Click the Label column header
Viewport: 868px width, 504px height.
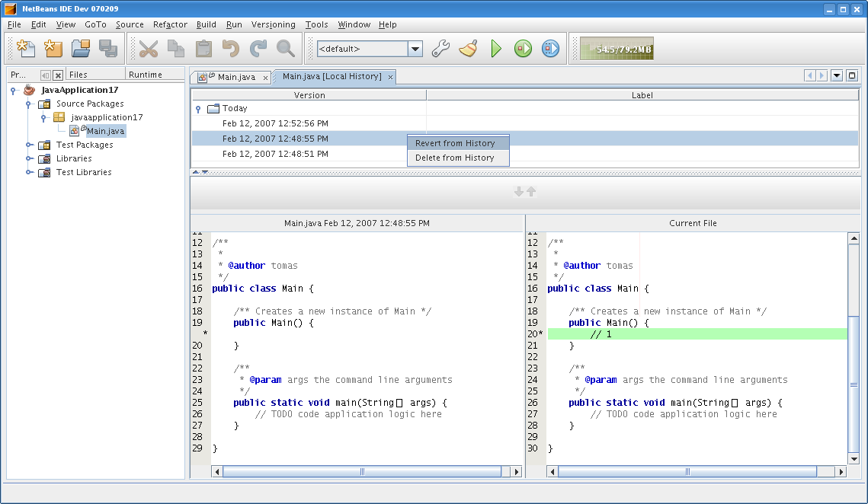click(642, 95)
